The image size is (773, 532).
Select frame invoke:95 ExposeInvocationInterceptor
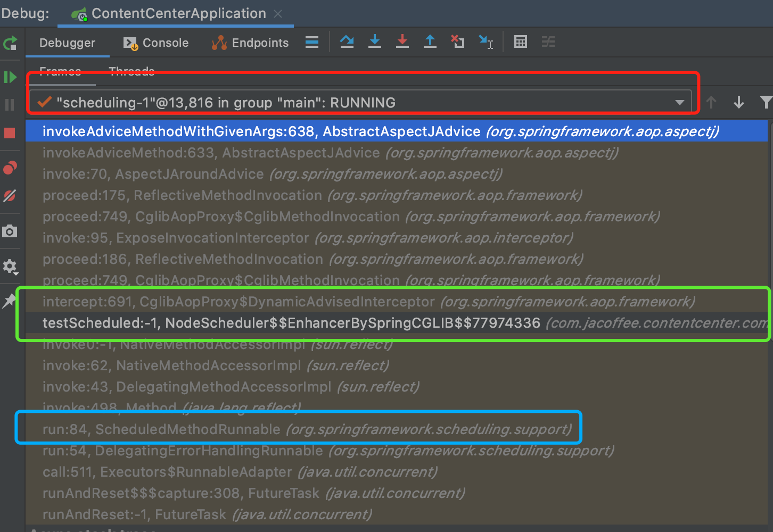pos(397,238)
